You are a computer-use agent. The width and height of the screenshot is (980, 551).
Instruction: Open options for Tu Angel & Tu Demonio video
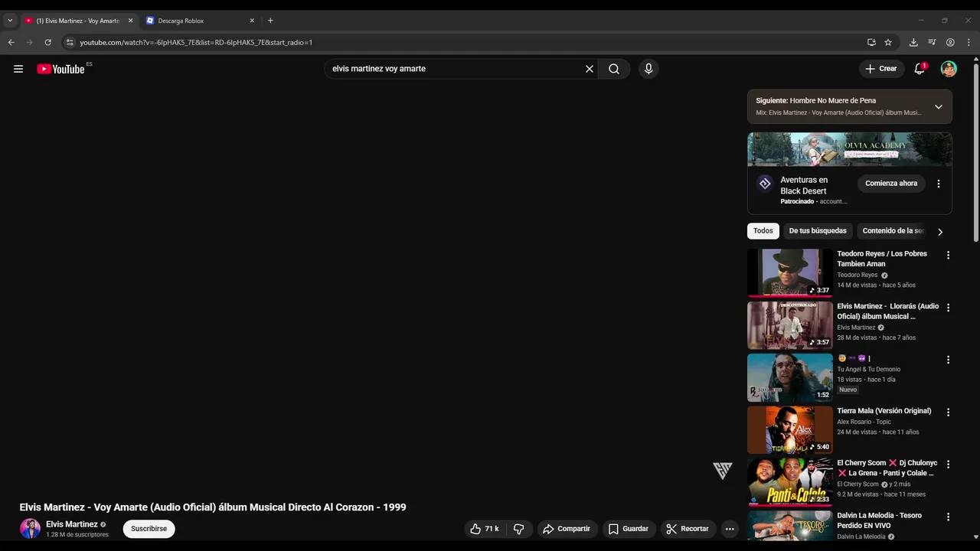point(948,360)
